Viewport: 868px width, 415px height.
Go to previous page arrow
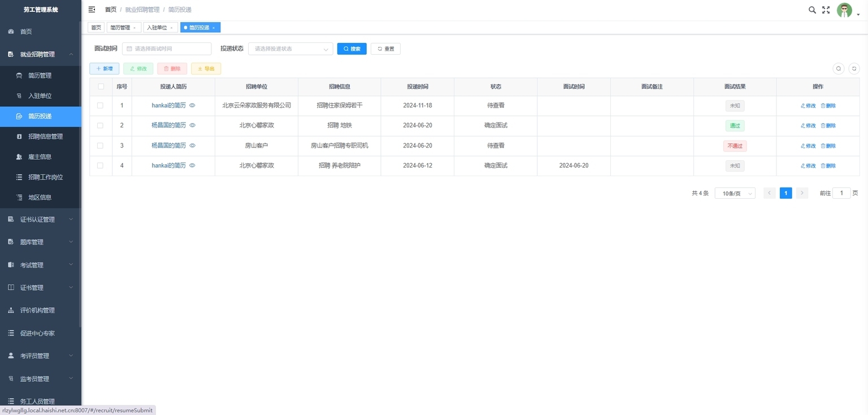[x=769, y=193]
